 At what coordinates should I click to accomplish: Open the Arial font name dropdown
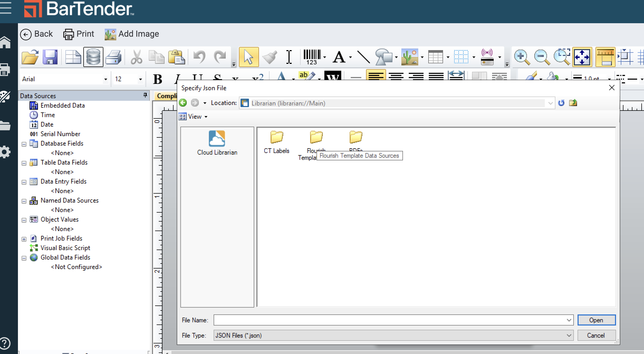(105, 79)
